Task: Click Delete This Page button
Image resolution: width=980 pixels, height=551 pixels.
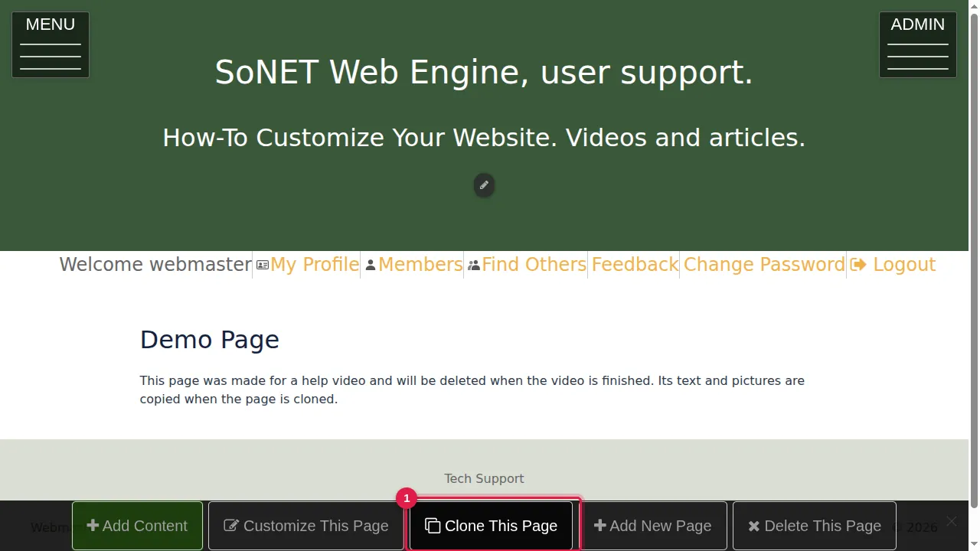Action: click(815, 526)
